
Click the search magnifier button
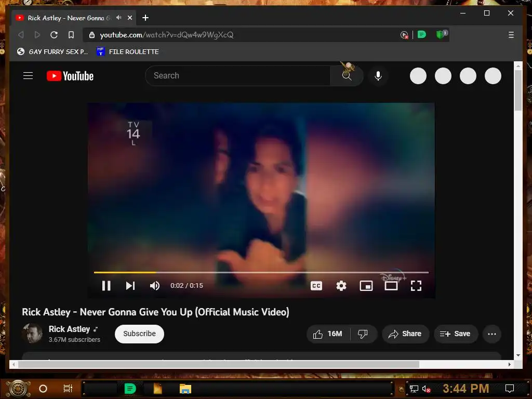(347, 76)
